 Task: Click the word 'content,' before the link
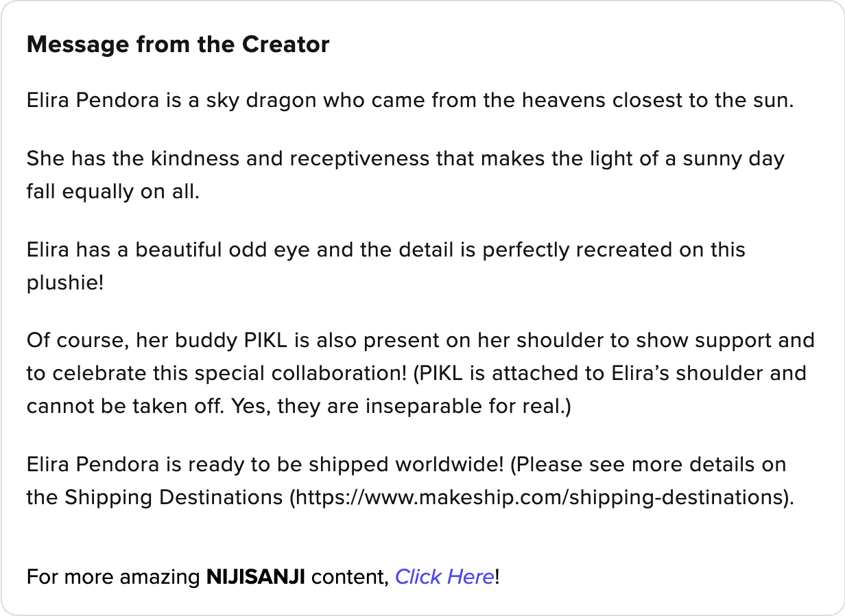tap(350, 577)
